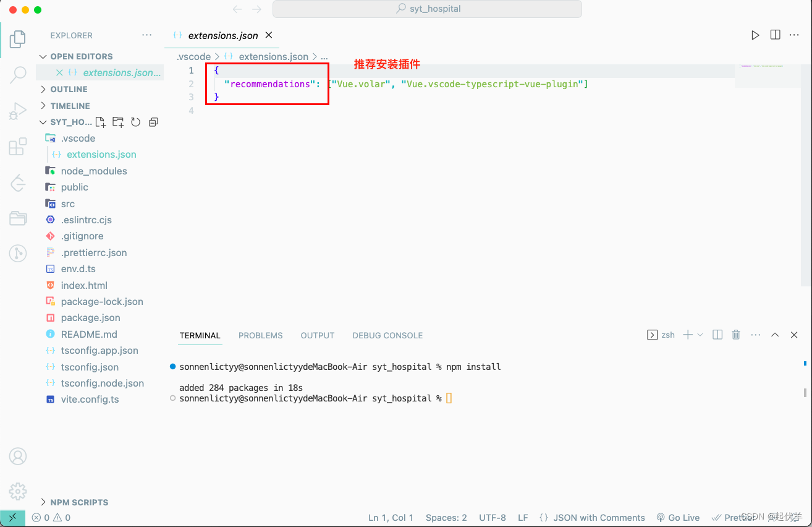The image size is (812, 527).
Task: Add a new terminal with plus icon
Action: tap(688, 335)
